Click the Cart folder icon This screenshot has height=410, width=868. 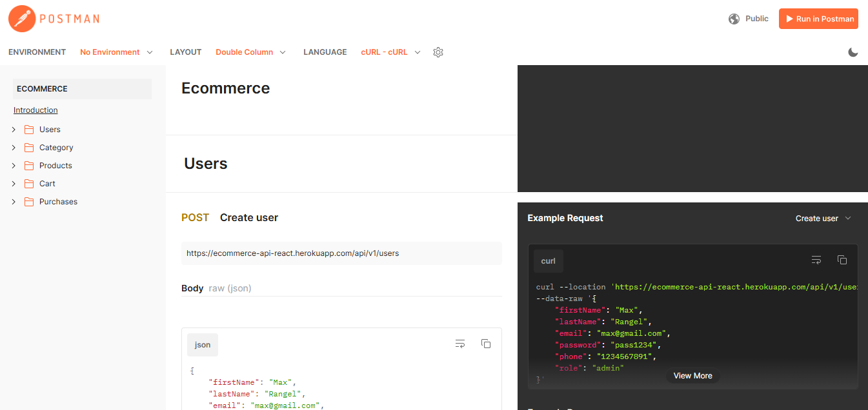(x=29, y=184)
